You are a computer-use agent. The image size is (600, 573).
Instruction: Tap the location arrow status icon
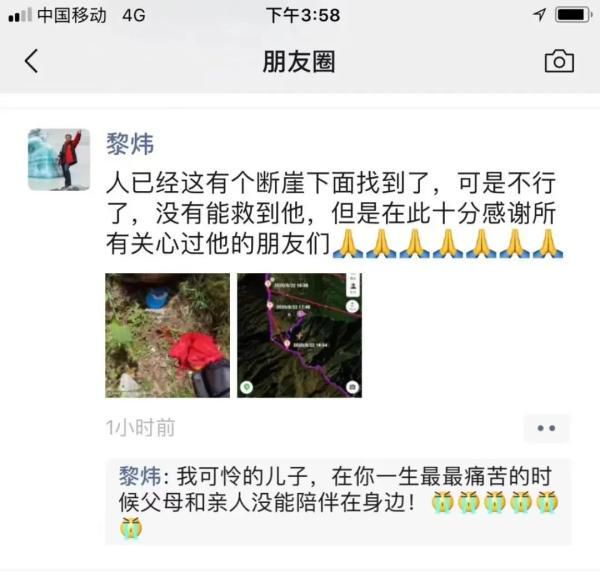[540, 15]
